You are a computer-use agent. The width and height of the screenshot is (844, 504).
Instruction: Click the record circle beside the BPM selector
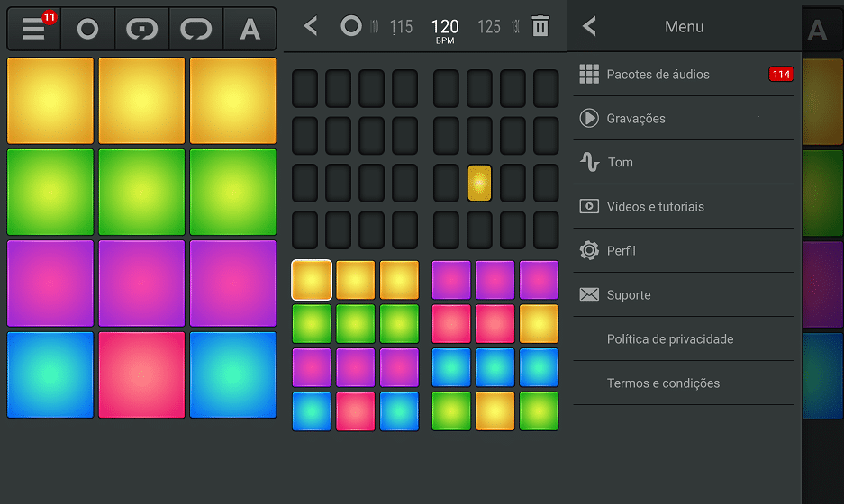pos(350,27)
